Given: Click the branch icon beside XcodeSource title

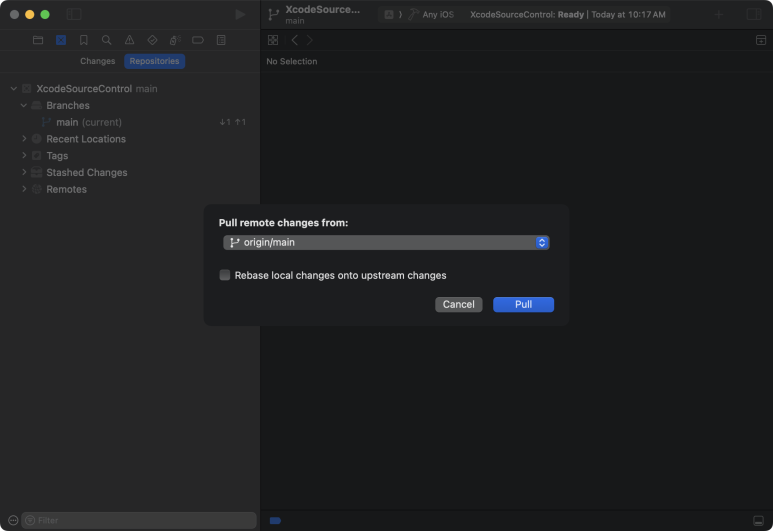Looking at the screenshot, I should tap(274, 14).
